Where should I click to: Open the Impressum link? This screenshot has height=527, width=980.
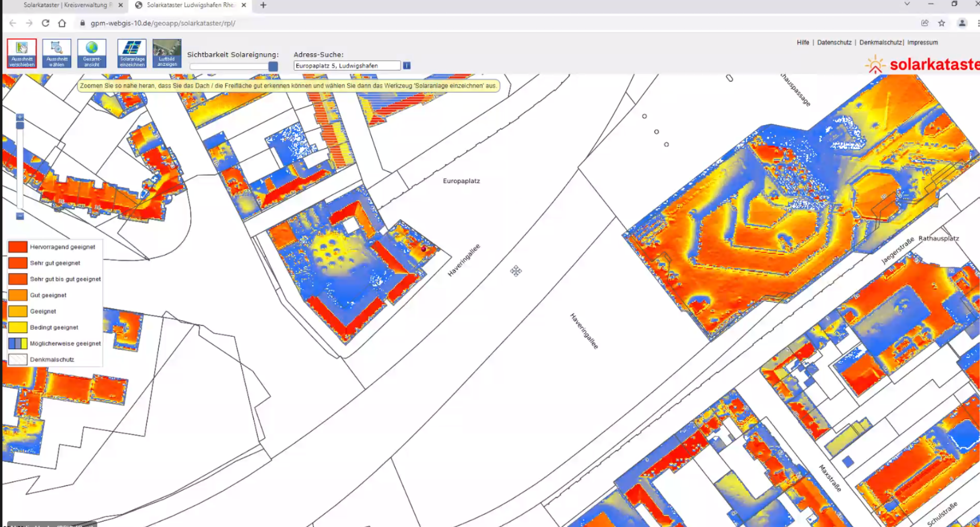(922, 43)
